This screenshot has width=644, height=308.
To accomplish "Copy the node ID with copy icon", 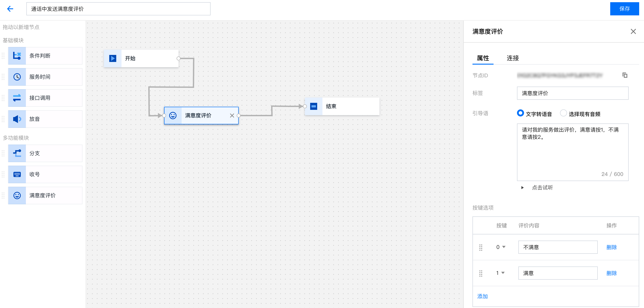I will click(625, 75).
